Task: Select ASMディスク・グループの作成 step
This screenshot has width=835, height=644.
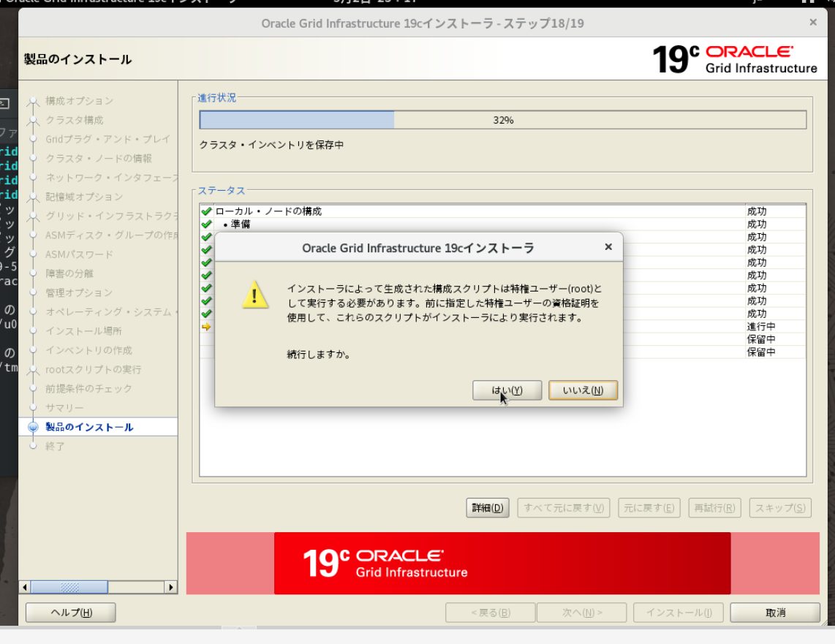Action: [x=112, y=235]
